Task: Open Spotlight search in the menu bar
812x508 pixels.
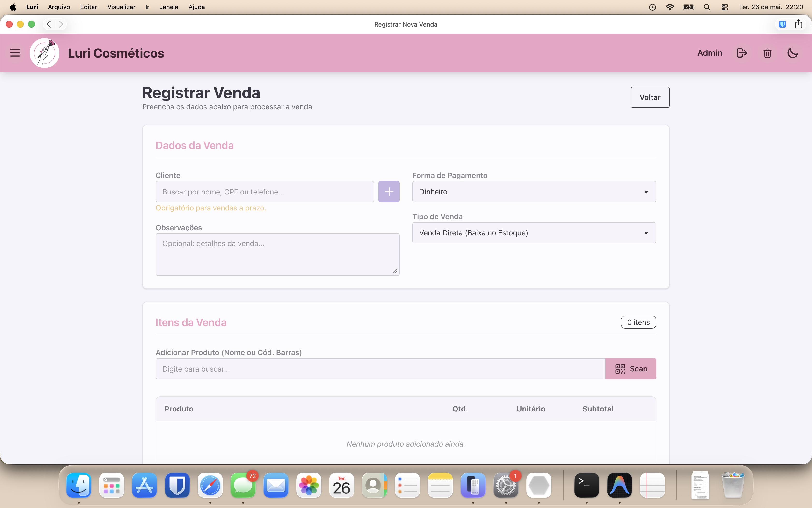Action: coord(707,7)
